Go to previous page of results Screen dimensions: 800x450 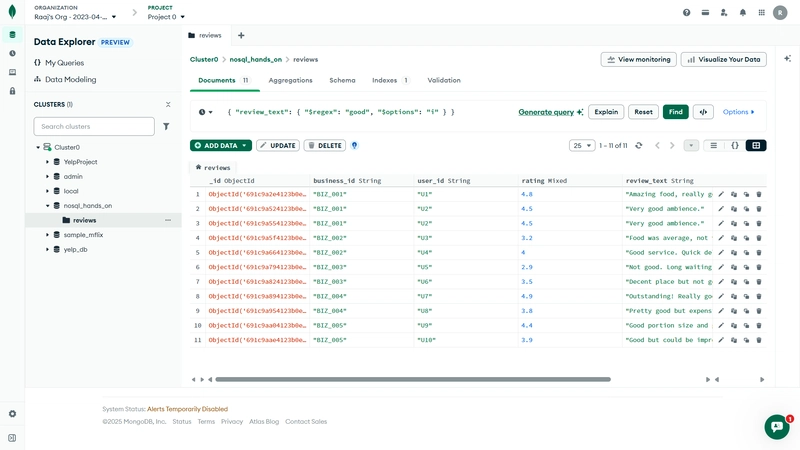point(657,145)
